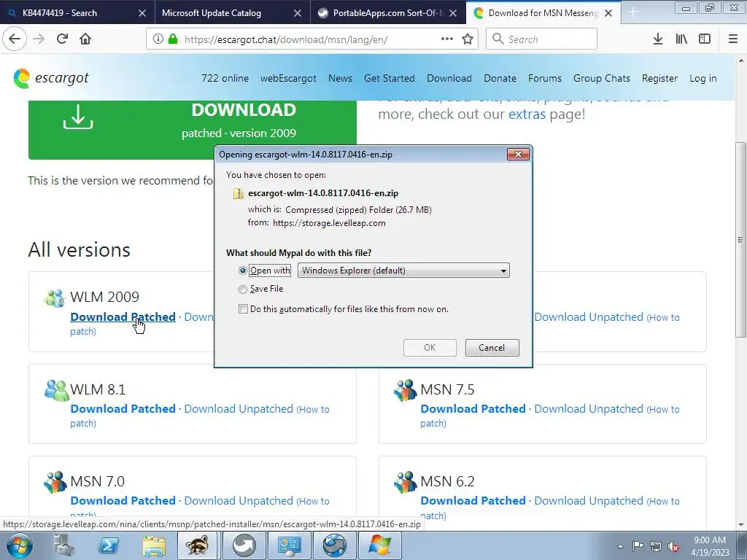Viewport: 747px width, 560px height.
Task: Reload the page with the refresh icon
Action: [x=62, y=39]
